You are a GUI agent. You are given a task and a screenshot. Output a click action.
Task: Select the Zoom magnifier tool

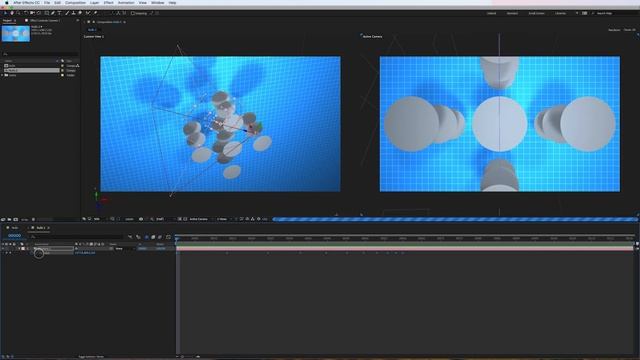point(18,13)
